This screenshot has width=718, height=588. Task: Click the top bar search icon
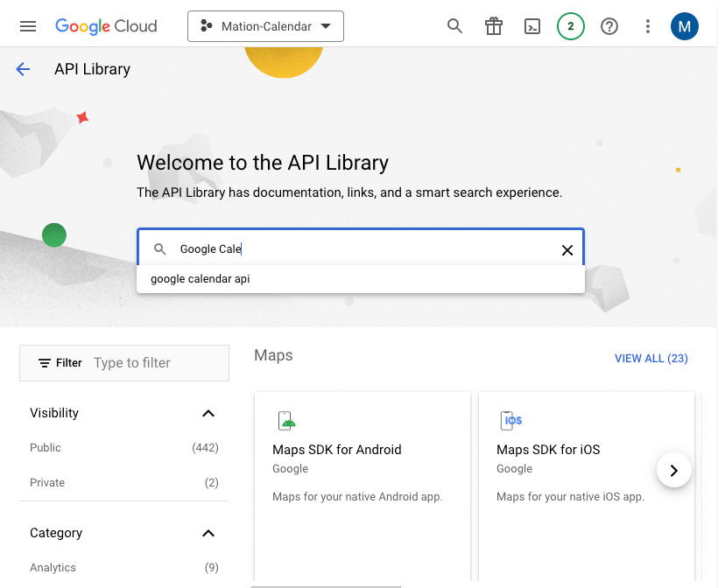(454, 26)
